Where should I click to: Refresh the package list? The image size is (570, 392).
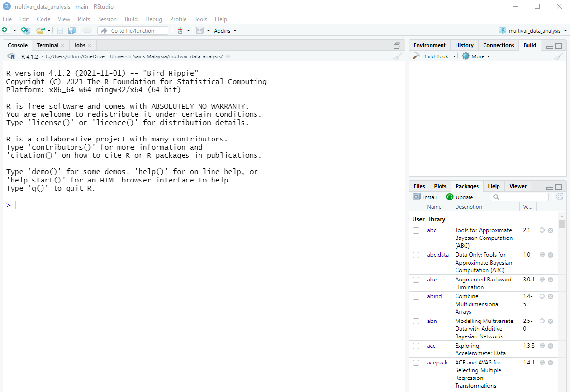[x=559, y=196]
